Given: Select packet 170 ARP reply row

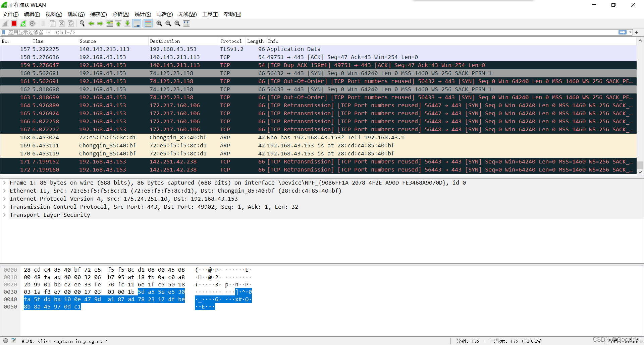Looking at the screenshot, I should [318, 154].
